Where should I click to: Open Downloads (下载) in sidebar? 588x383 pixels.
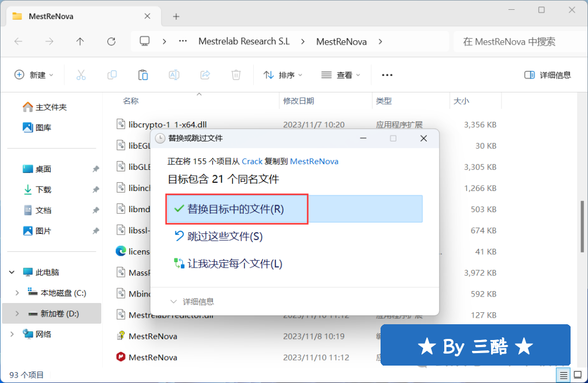click(x=37, y=190)
